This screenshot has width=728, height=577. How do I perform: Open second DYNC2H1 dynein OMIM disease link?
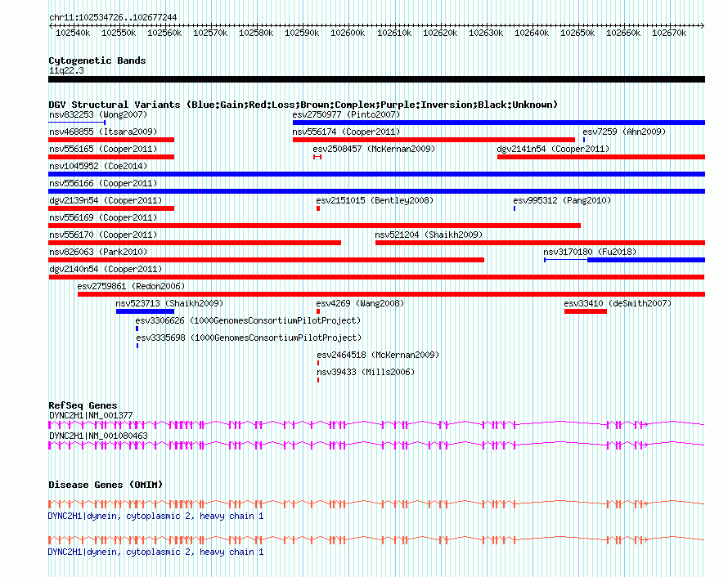(155, 552)
